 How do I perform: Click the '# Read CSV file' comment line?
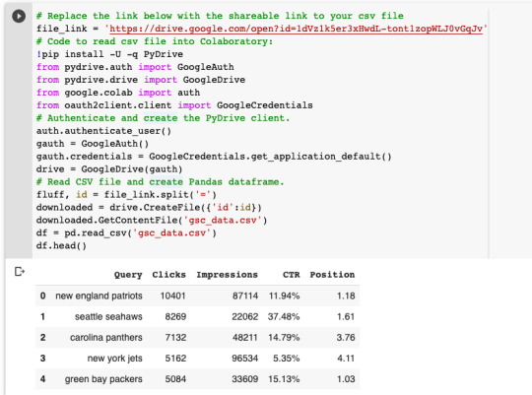(x=161, y=182)
